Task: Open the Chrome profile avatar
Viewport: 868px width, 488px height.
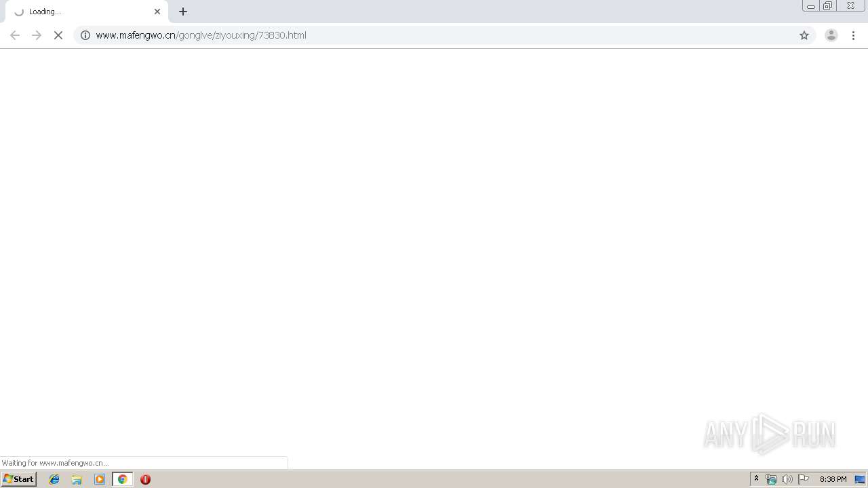Action: (x=831, y=35)
